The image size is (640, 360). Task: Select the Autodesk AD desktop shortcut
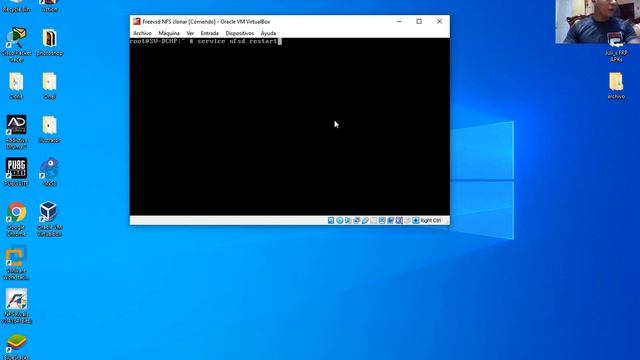(x=16, y=132)
